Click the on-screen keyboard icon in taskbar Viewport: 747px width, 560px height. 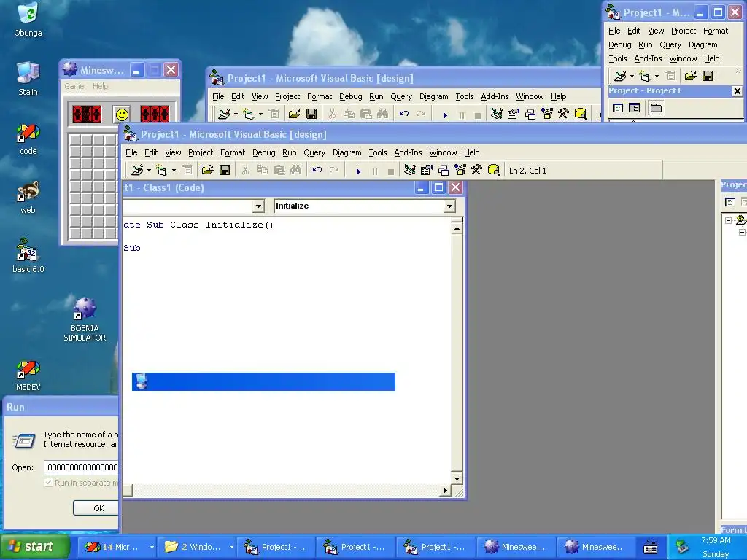[650, 547]
